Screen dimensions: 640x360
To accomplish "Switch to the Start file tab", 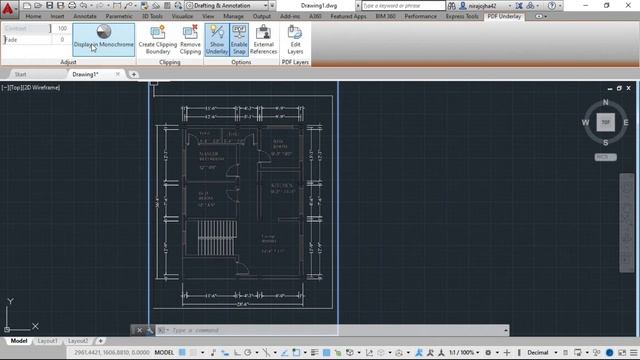I will (x=20, y=74).
